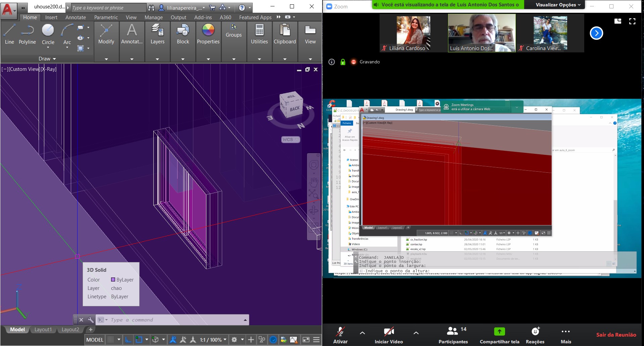Expand the Draw panel flyout

[x=47, y=59]
